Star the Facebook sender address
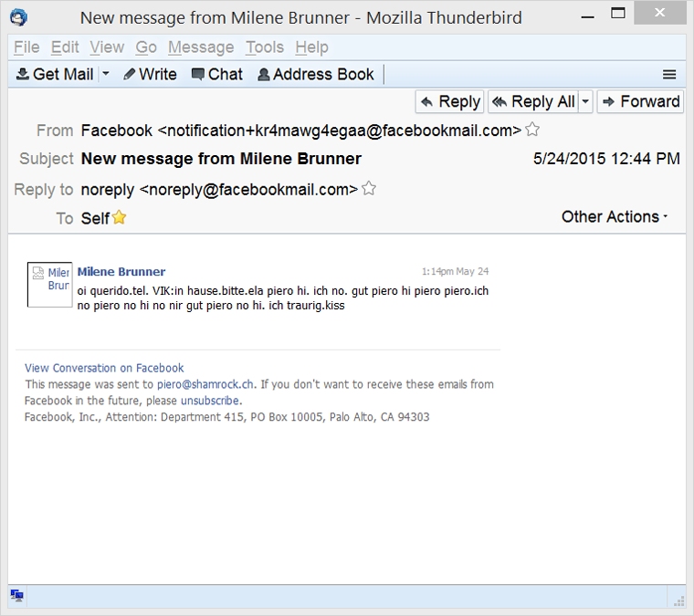The width and height of the screenshot is (694, 616). pyautogui.click(x=532, y=130)
